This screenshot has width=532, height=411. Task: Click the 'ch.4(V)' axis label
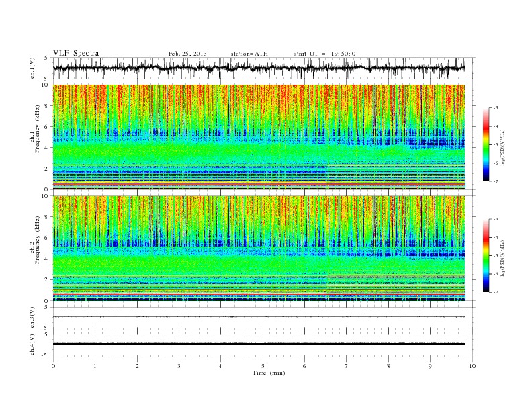coord(32,345)
